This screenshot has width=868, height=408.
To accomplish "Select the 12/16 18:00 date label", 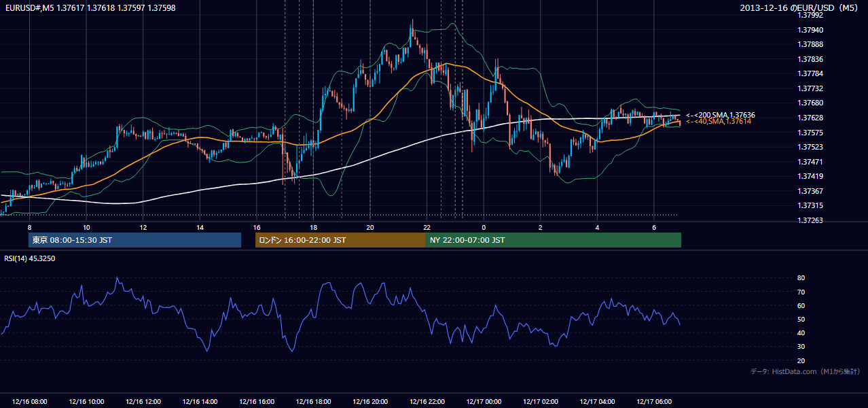I will (313, 402).
